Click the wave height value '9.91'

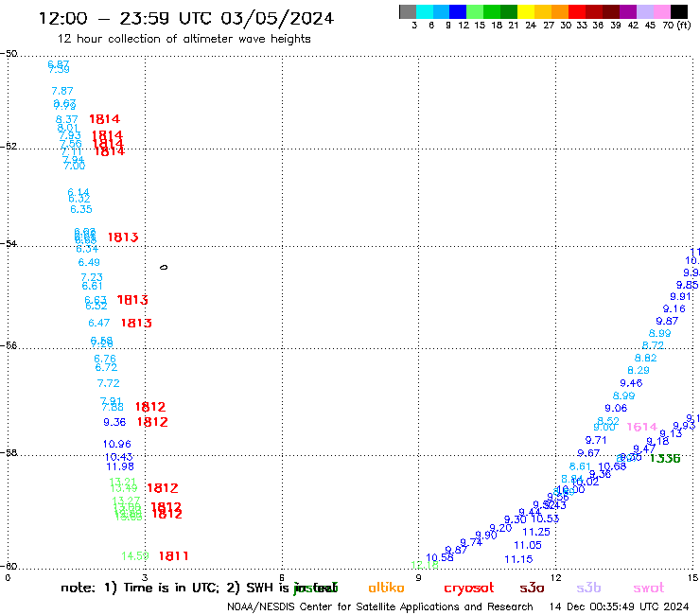tap(681, 296)
